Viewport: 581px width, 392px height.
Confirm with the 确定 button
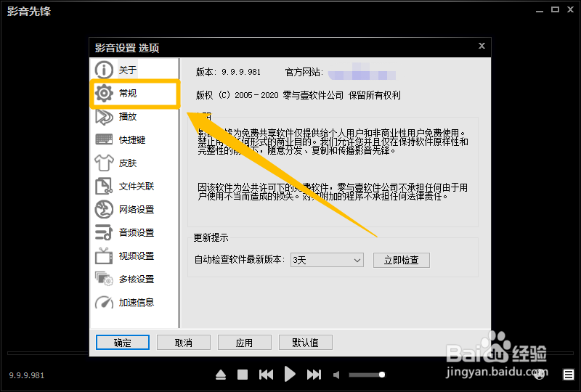click(x=123, y=343)
